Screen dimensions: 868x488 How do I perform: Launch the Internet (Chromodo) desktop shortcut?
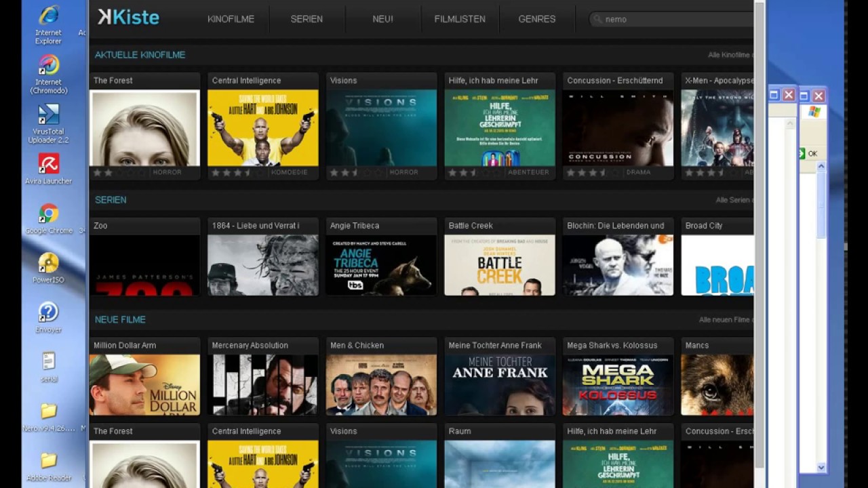tap(48, 74)
